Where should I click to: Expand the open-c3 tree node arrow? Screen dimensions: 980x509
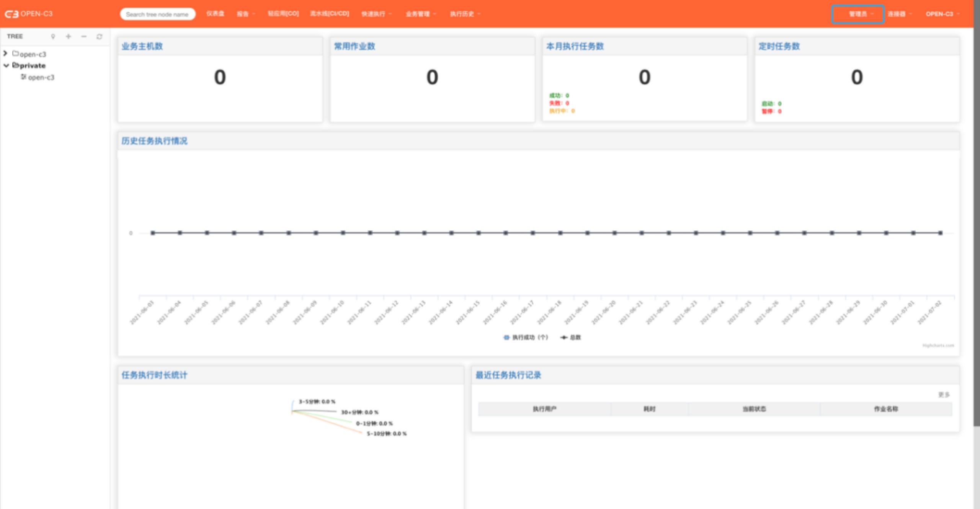coord(5,54)
